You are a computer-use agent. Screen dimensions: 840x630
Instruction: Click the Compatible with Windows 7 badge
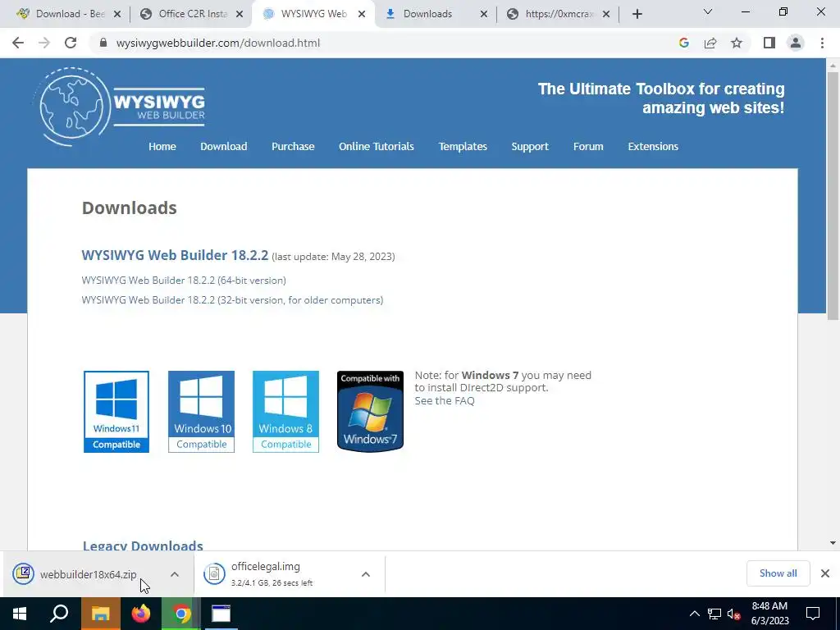[x=370, y=412]
